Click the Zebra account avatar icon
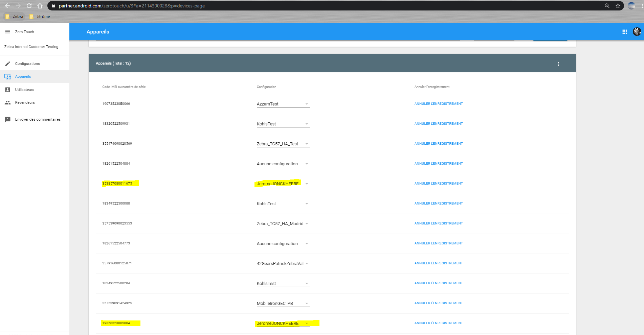Viewport: 644px width, 335px height. (x=637, y=31)
